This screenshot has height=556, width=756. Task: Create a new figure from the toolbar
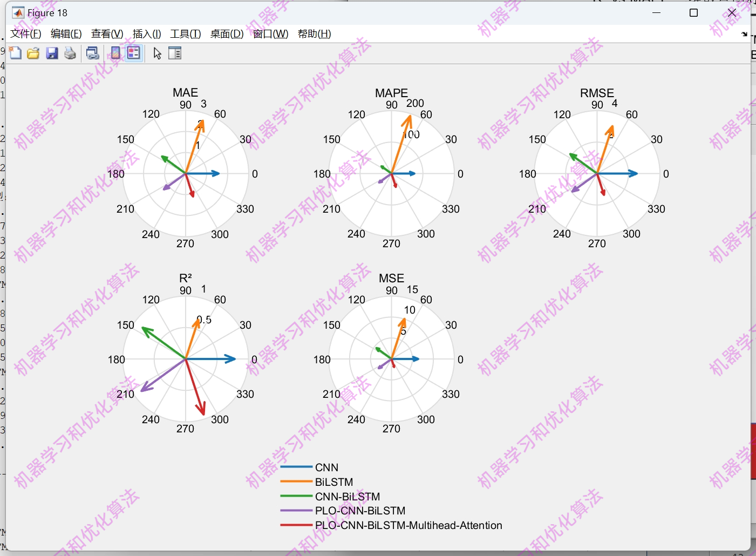15,53
